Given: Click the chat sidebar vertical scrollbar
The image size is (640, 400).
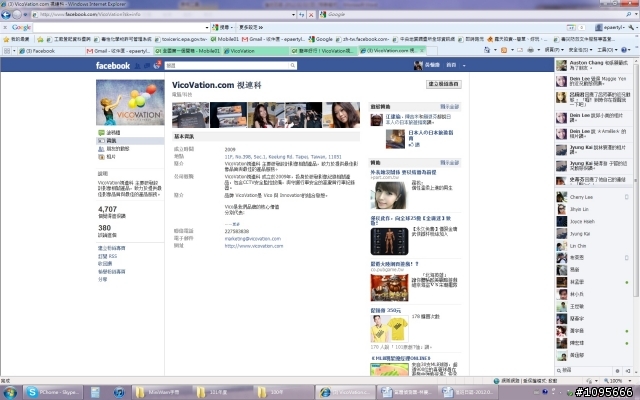Looking at the screenshot, I should coord(636,180).
